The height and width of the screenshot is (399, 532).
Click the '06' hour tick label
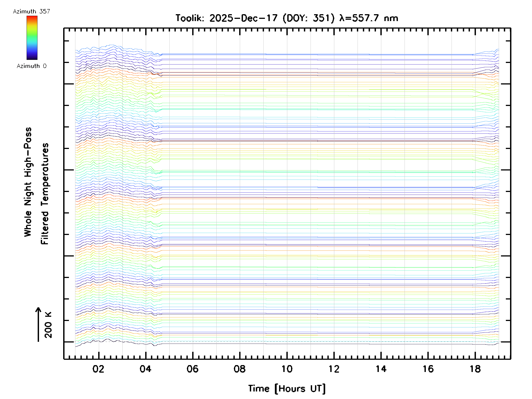click(x=192, y=369)
